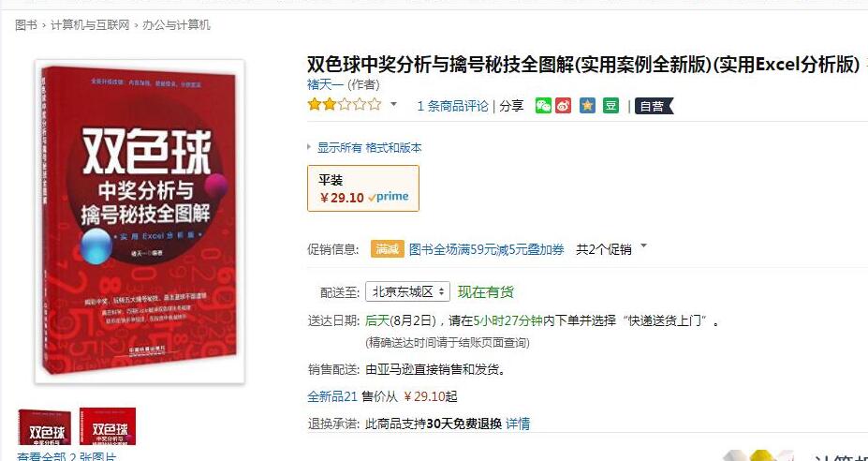The height and width of the screenshot is (461, 868).
Task: Share via the WeChat icon
Action: coord(543,105)
